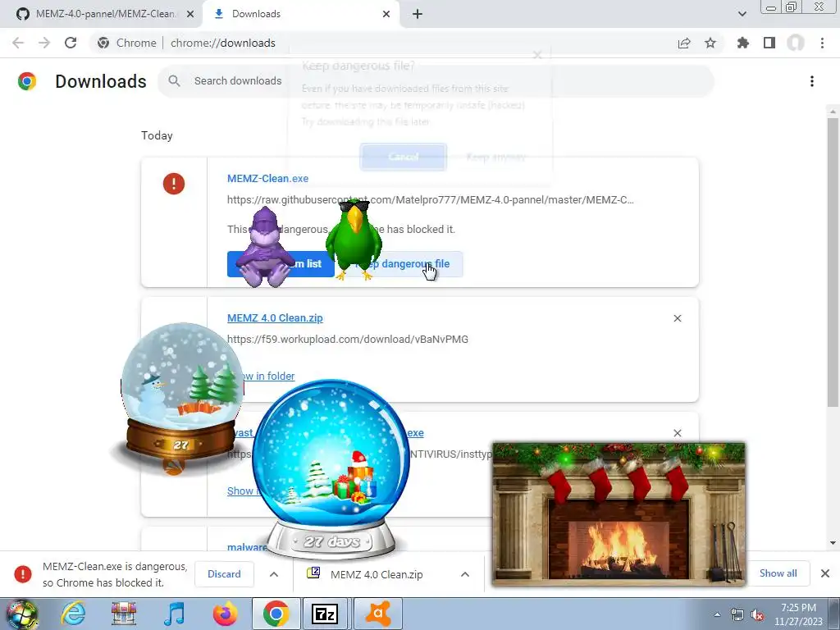Click the Search downloads field
This screenshot has width=840, height=630.
(x=435, y=81)
